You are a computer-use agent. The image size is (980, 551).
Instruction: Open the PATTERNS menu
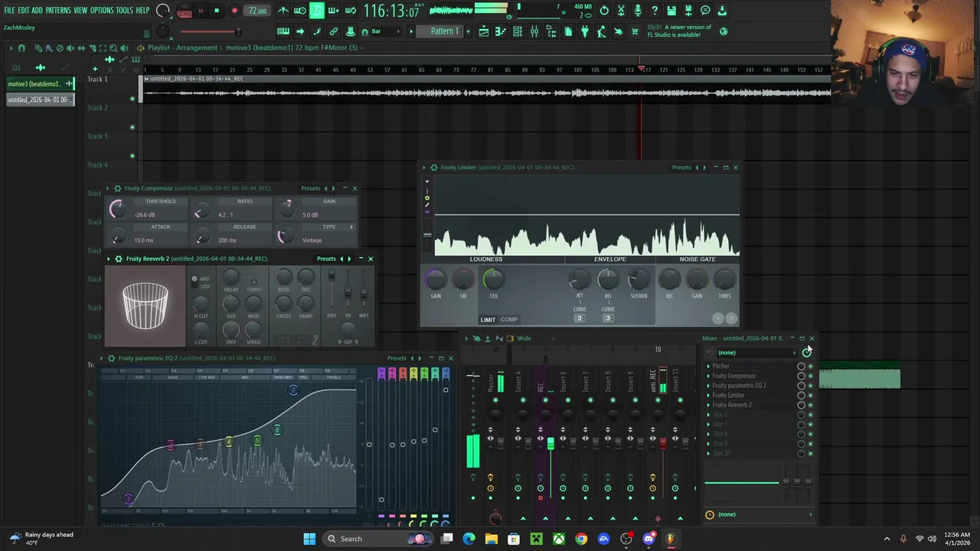point(58,11)
